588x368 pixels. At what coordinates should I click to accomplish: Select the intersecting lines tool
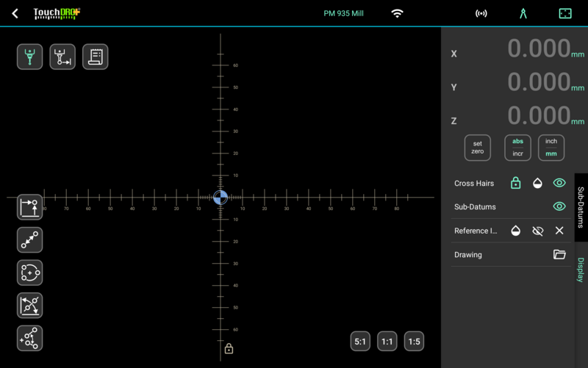pos(29,306)
